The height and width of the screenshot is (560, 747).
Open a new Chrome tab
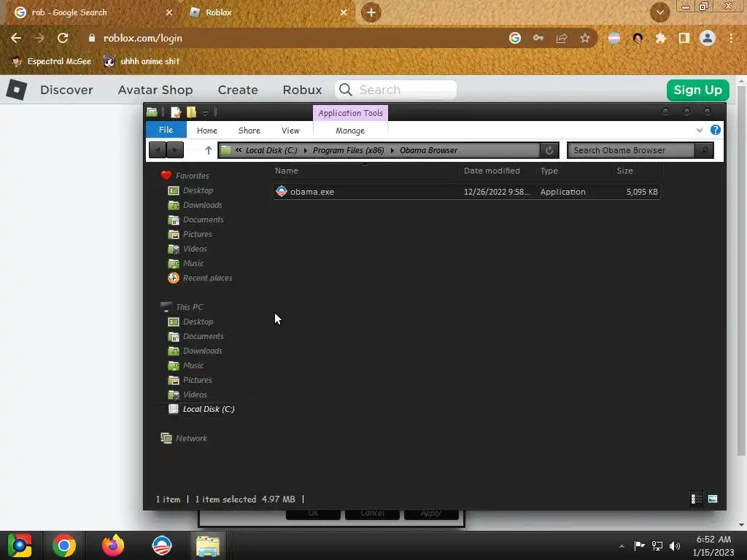371,12
